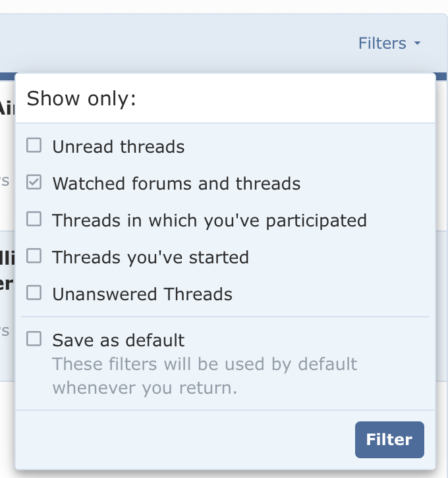The image size is (448, 478).
Task: Click "Threads in which you've participated" text
Action: pyautogui.click(x=210, y=220)
